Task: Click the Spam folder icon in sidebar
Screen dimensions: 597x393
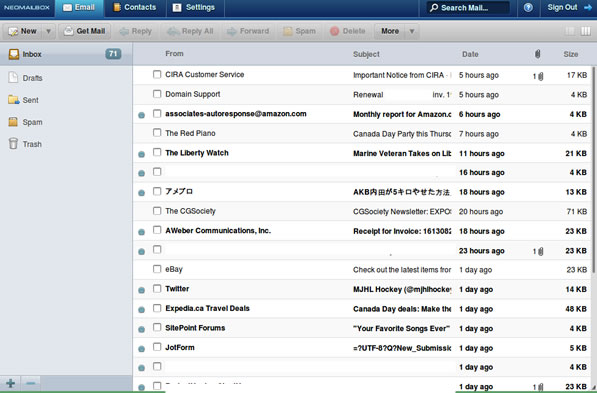Action: [x=13, y=122]
